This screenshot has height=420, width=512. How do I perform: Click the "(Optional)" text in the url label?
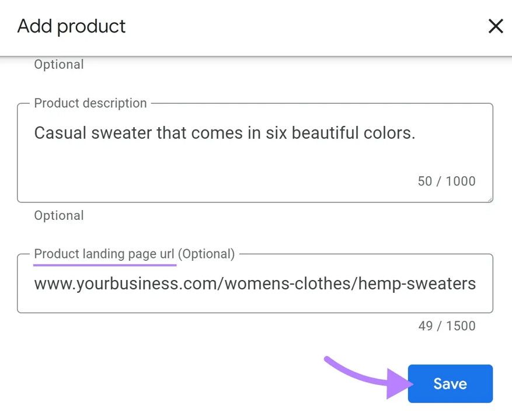(x=206, y=254)
